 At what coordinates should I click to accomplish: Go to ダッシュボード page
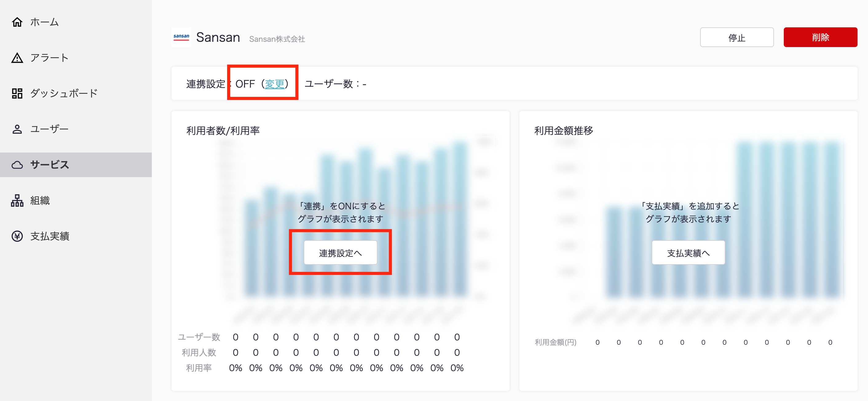pyautogui.click(x=64, y=93)
